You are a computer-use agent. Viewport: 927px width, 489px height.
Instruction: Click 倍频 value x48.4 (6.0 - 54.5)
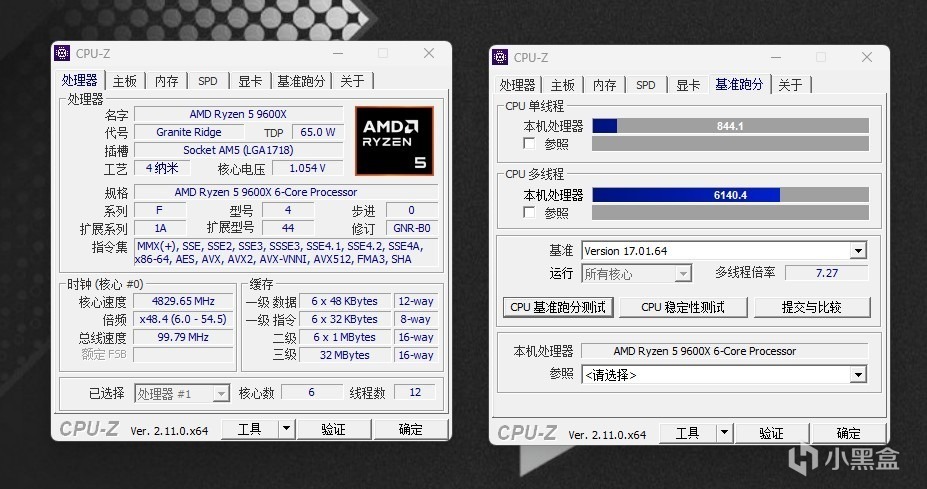pos(183,319)
